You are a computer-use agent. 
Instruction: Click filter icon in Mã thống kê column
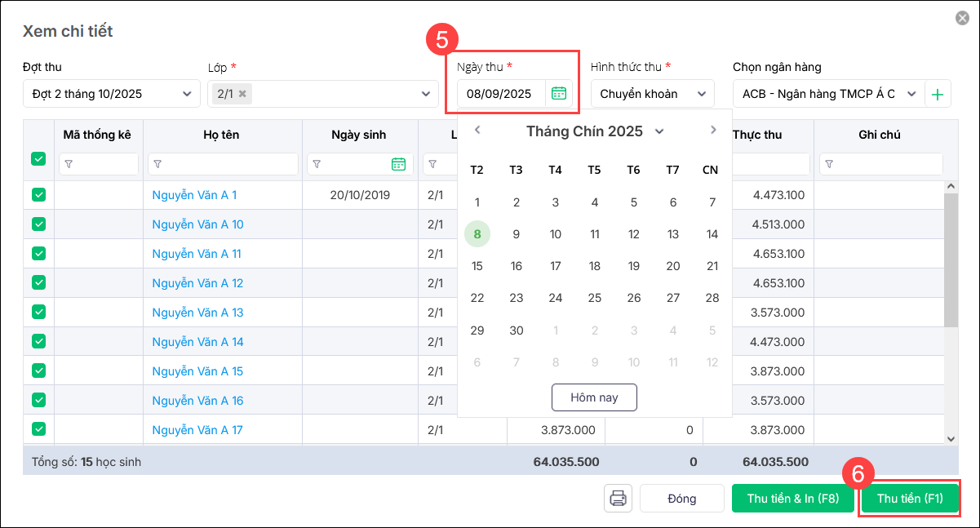(x=69, y=164)
